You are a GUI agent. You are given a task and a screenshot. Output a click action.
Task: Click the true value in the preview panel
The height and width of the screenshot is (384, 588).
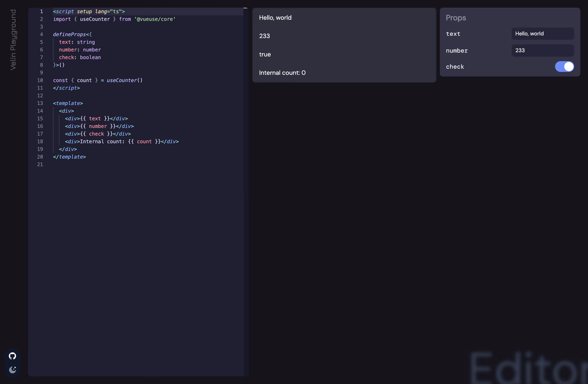click(x=265, y=54)
